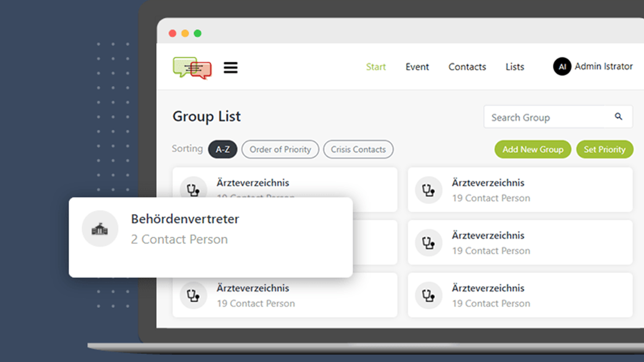644x362 pixels.
Task: Click stethoscope icon in bottom-left Ärzteverzeichnis card
Action: [193, 295]
